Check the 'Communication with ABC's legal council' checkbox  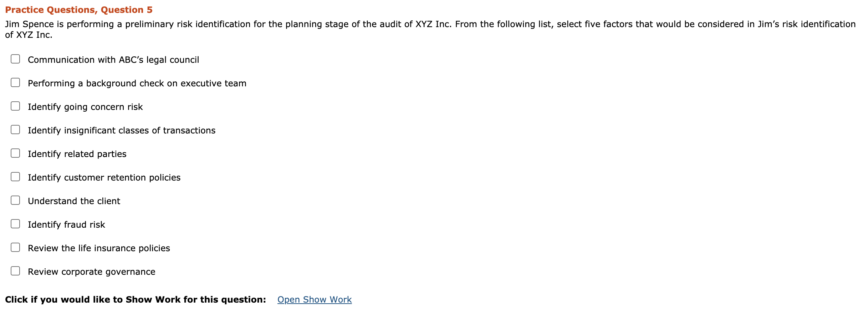coord(15,59)
